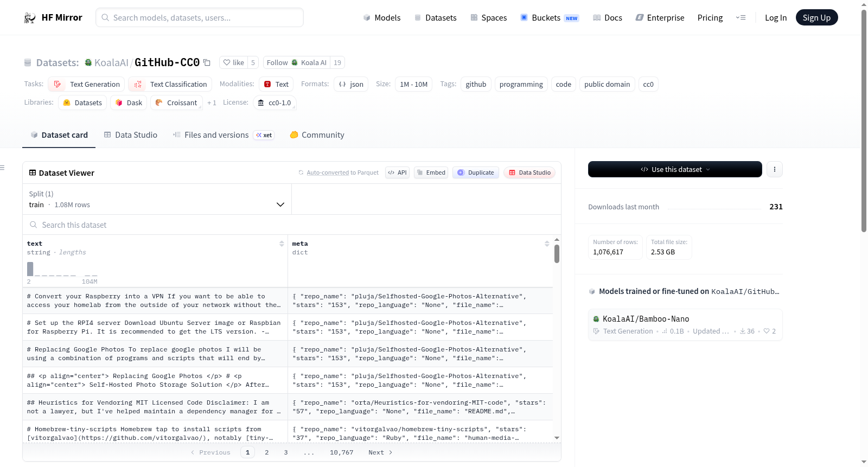Open the cc0-1.0 license tag
Viewport: 868px width, 467px height.
pos(275,103)
